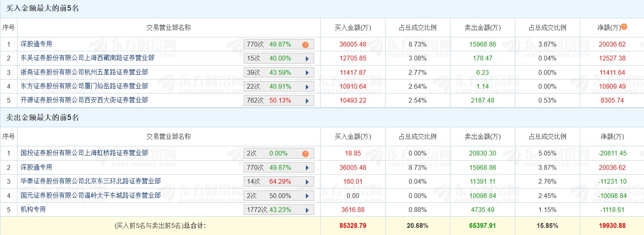Click blue arrow in 华泰证券 北京东三环北路 row
Viewport: 644px width, 235px height.
(307, 182)
